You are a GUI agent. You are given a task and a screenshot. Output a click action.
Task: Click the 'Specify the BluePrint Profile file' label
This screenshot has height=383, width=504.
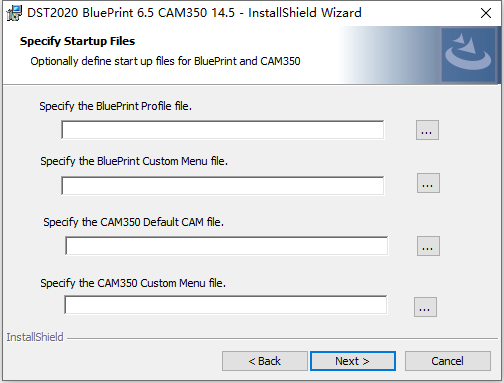coord(115,106)
